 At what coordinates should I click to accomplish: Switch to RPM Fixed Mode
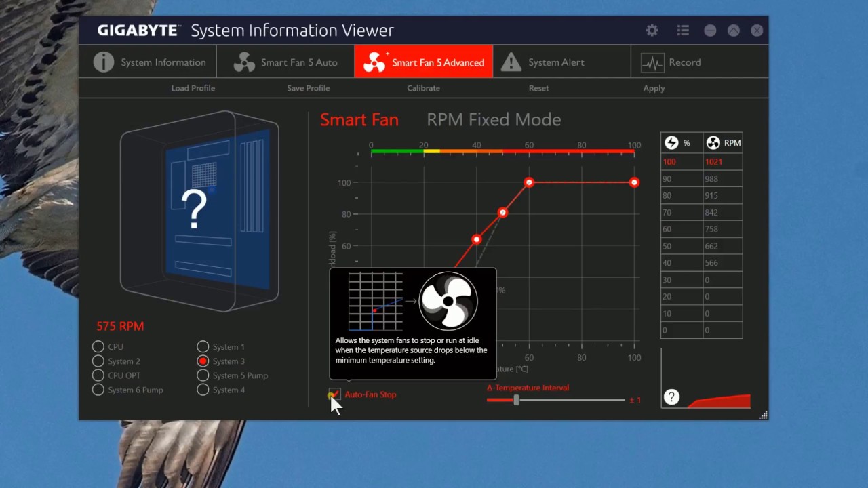click(x=493, y=120)
